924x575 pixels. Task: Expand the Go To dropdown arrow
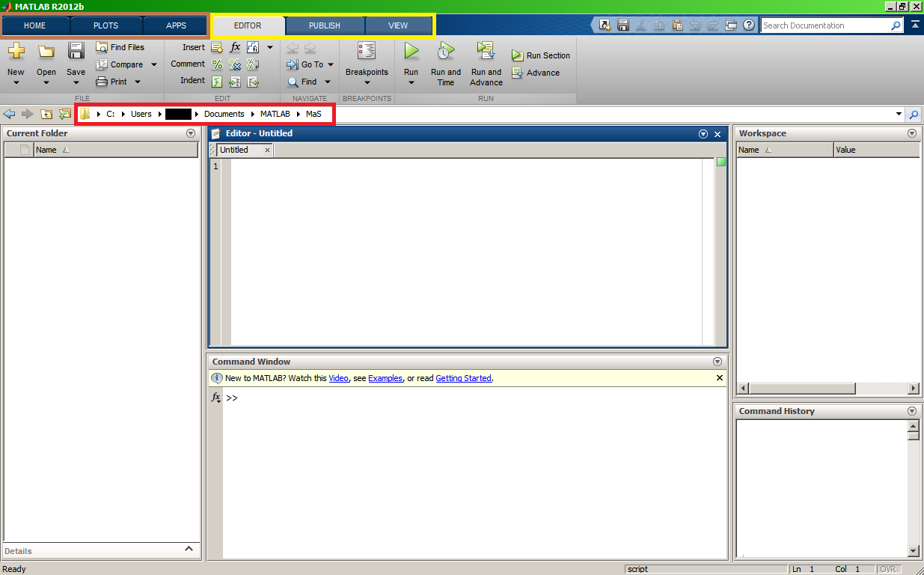331,64
